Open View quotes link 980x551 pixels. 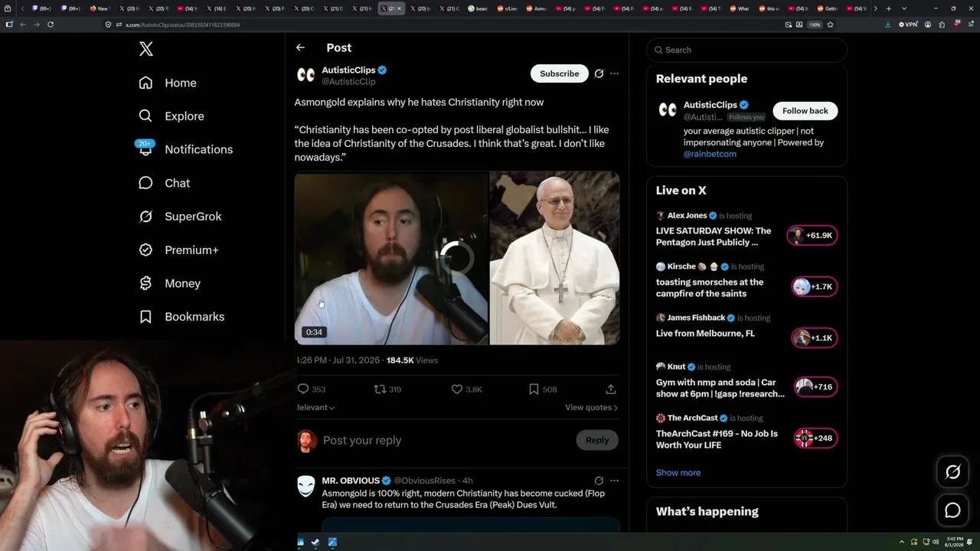tap(591, 408)
